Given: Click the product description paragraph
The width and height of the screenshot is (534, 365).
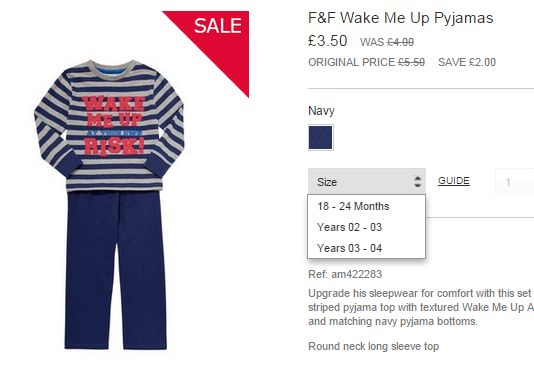Looking at the screenshot, I should coord(421,307).
